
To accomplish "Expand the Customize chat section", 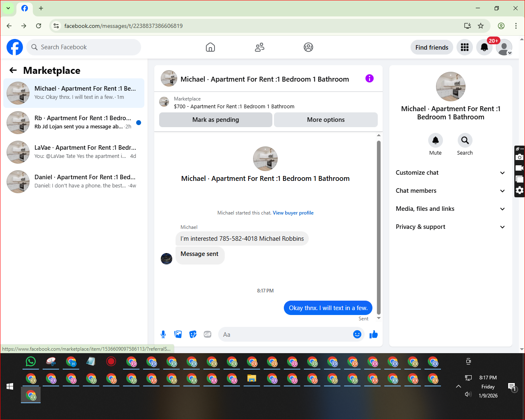I will (450, 173).
